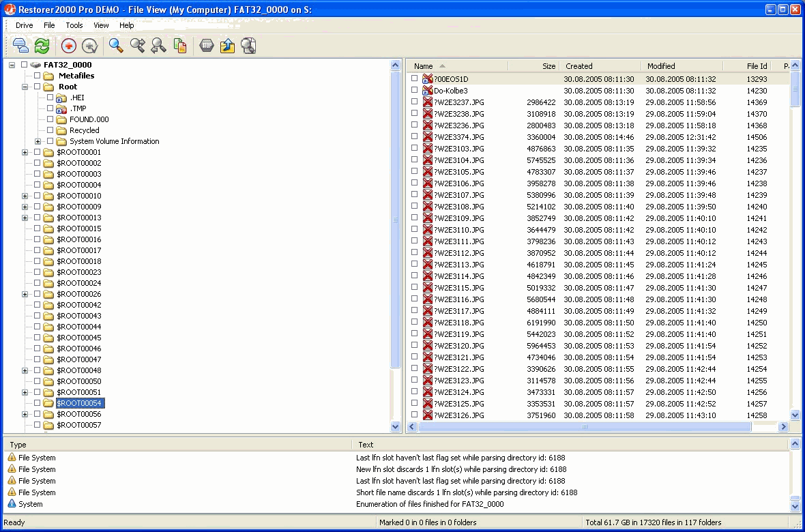The width and height of the screenshot is (805, 532).
Task: Collapse the Root folder node
Action: coord(25,87)
